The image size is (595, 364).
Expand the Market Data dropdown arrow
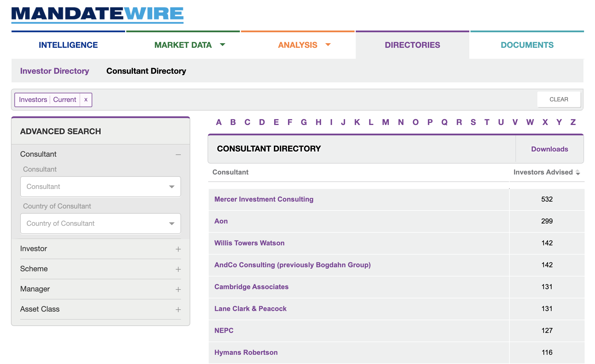click(x=223, y=45)
